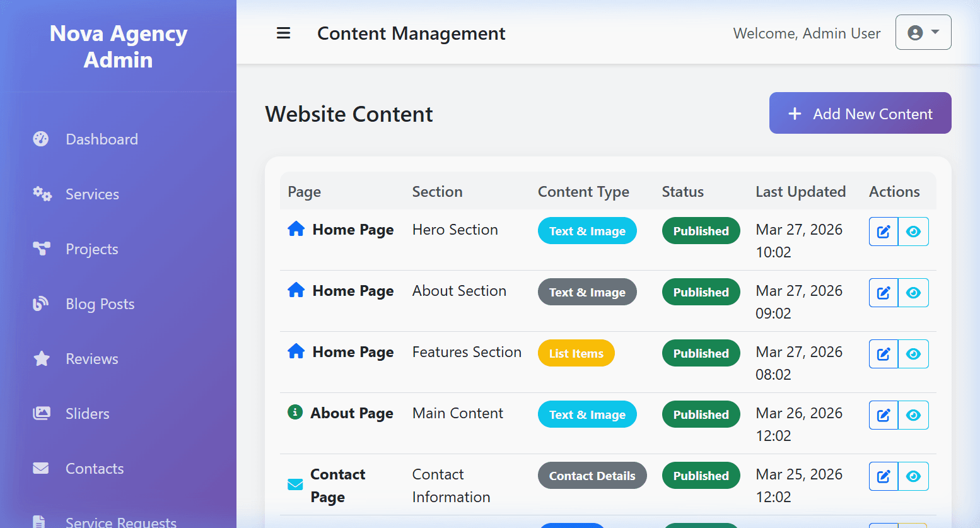Click the yellow List Items badge
This screenshot has height=528, width=980.
click(576, 353)
